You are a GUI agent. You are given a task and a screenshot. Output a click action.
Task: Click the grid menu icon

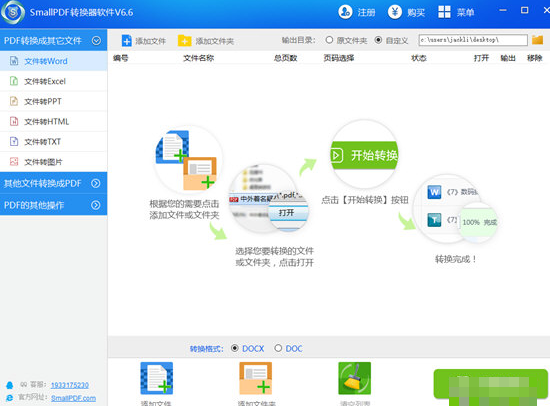click(444, 12)
